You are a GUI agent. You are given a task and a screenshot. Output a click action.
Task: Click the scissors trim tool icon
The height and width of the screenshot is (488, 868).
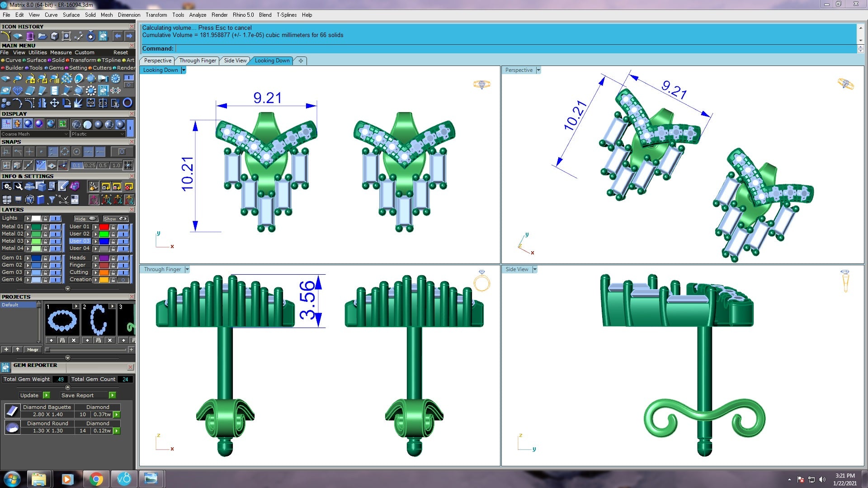point(115,103)
